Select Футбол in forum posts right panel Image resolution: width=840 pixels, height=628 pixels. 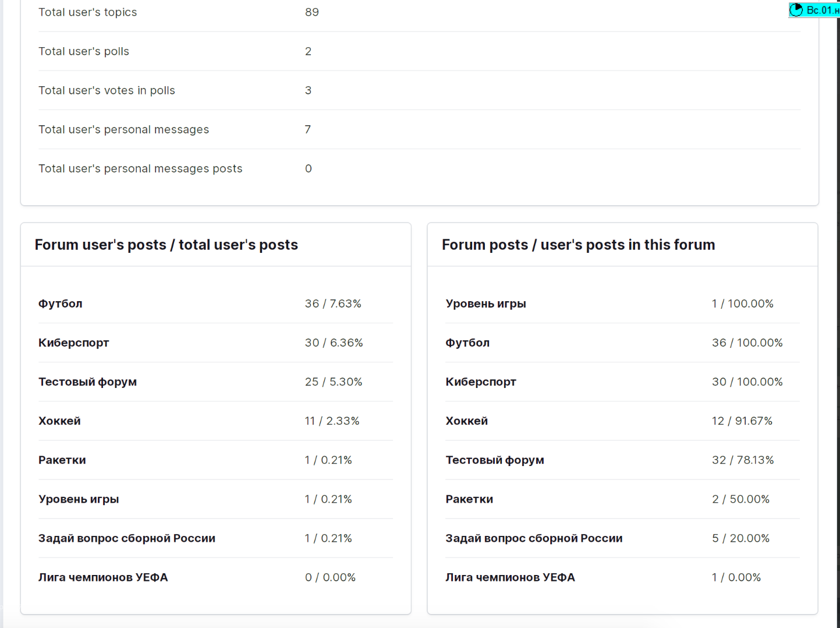pos(467,343)
